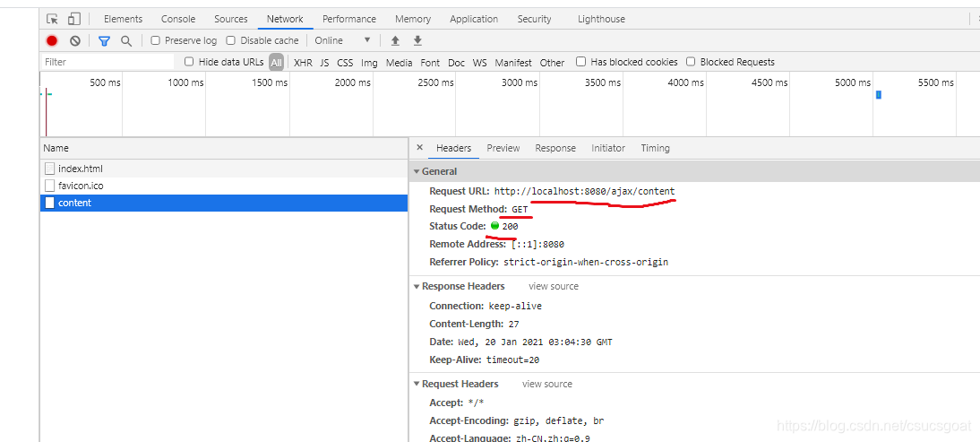
Task: Open the Application panel
Action: pyautogui.click(x=474, y=19)
